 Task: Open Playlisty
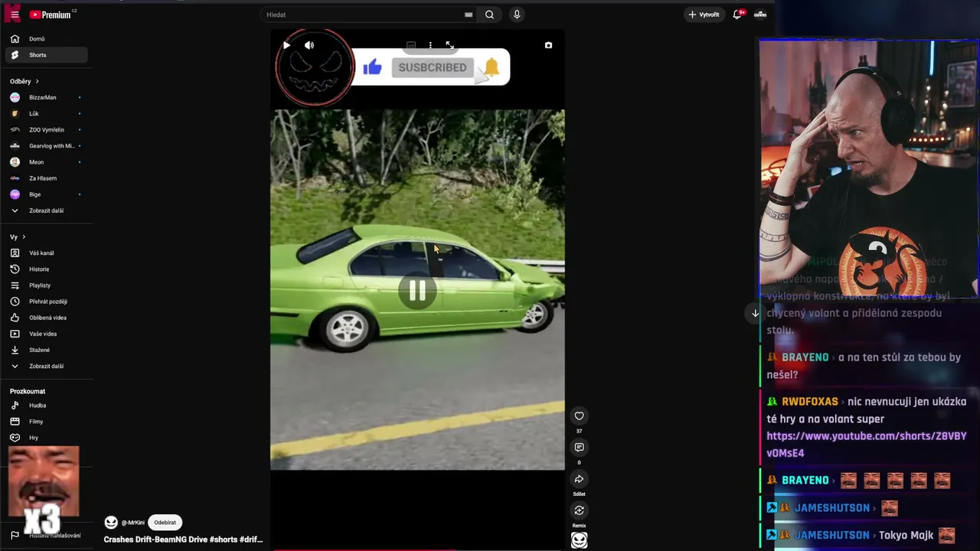pyautogui.click(x=46, y=285)
